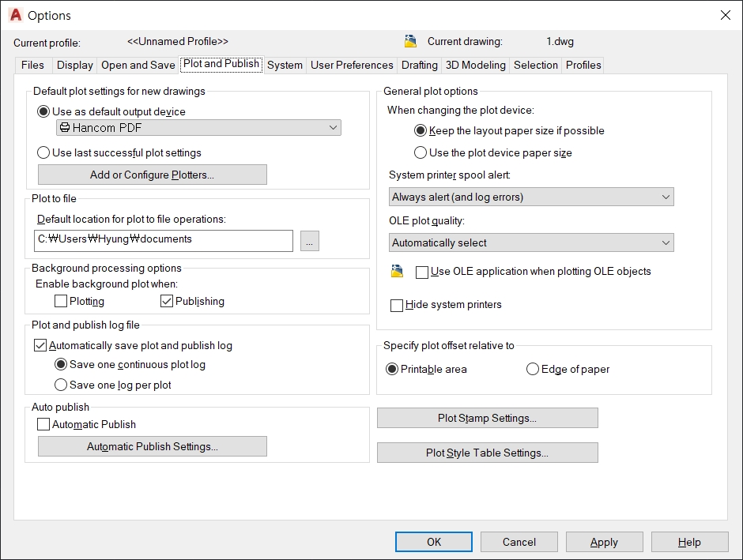Open Automatic Publish Settings

[152, 446]
